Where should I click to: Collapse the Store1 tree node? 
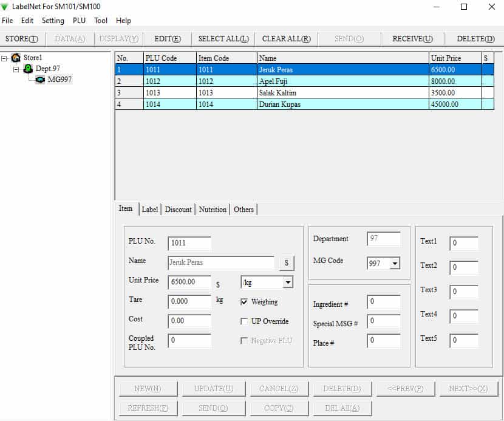pos(4,58)
